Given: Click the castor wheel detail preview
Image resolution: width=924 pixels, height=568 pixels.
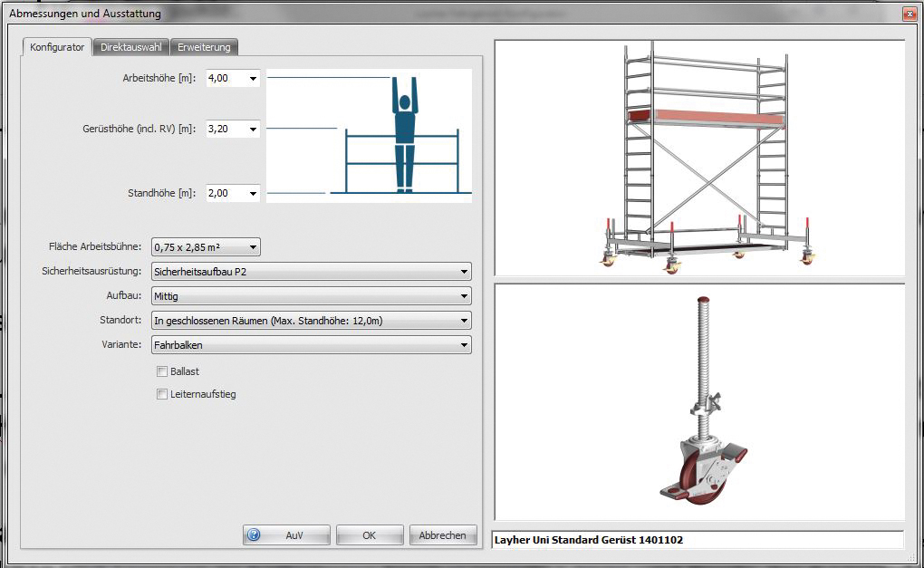Looking at the screenshot, I should point(698,401).
